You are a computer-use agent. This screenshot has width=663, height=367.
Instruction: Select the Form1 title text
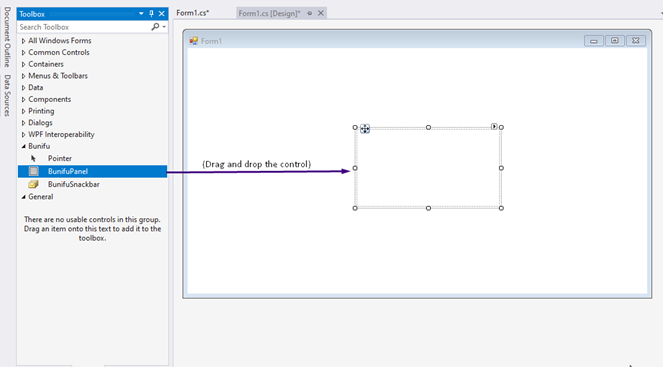point(211,41)
